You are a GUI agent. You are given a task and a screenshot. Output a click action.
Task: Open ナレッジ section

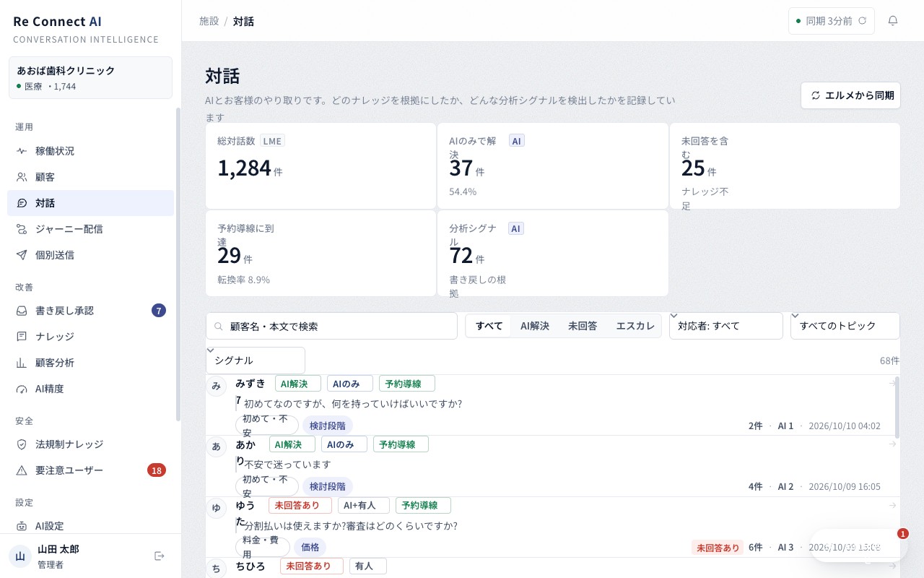pyautogui.click(x=90, y=337)
